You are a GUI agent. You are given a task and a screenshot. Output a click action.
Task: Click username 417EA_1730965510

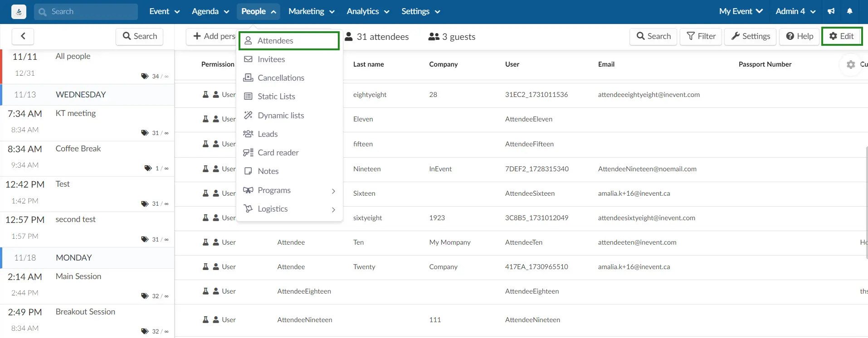536,267
